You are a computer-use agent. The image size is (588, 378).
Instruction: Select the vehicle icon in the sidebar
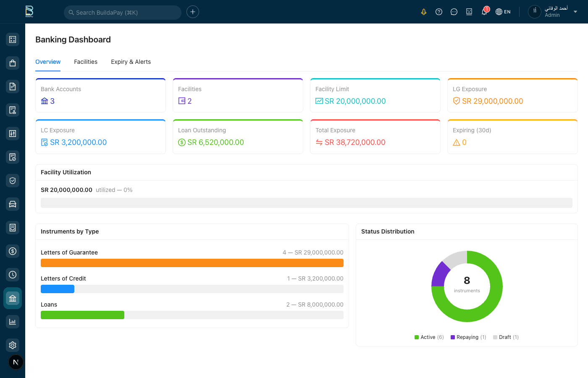[12, 204]
